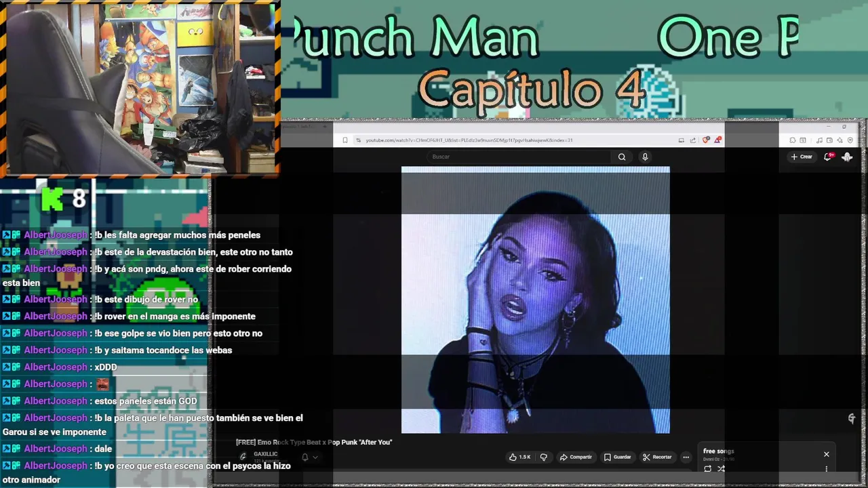Open GAXILLIC channel avatar
Image resolution: width=868 pixels, height=488 pixels.
coord(243,456)
